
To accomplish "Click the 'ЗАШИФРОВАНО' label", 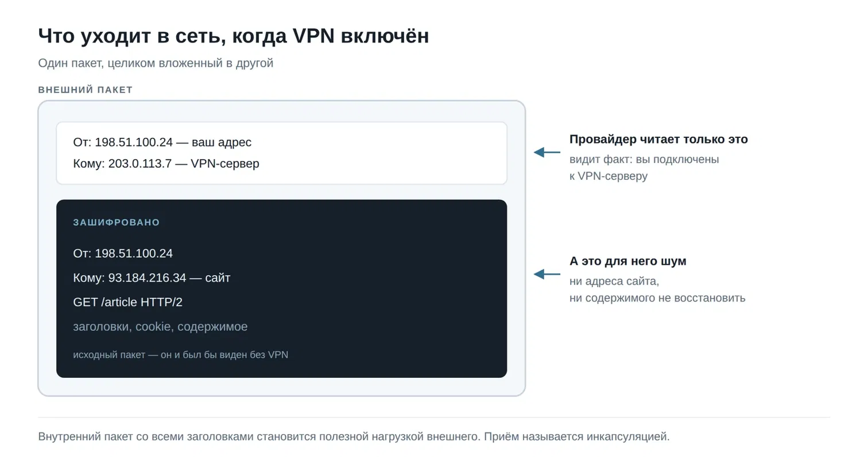I will coord(117,223).
